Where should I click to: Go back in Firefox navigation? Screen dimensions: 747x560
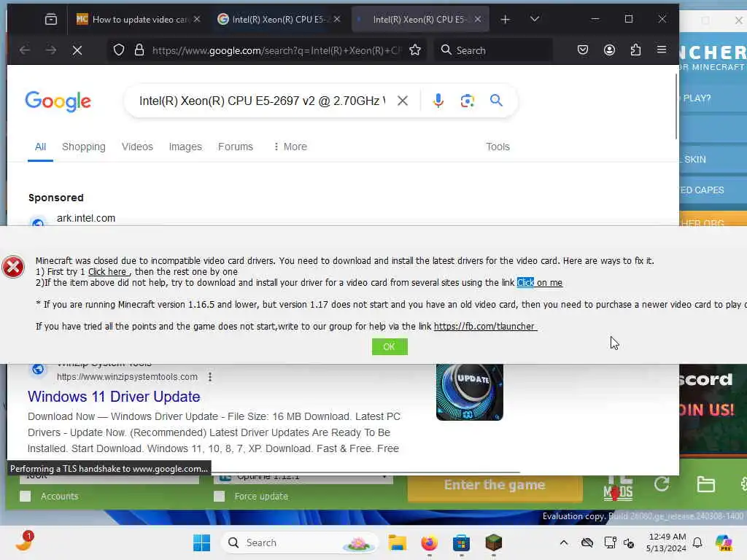pyautogui.click(x=25, y=50)
